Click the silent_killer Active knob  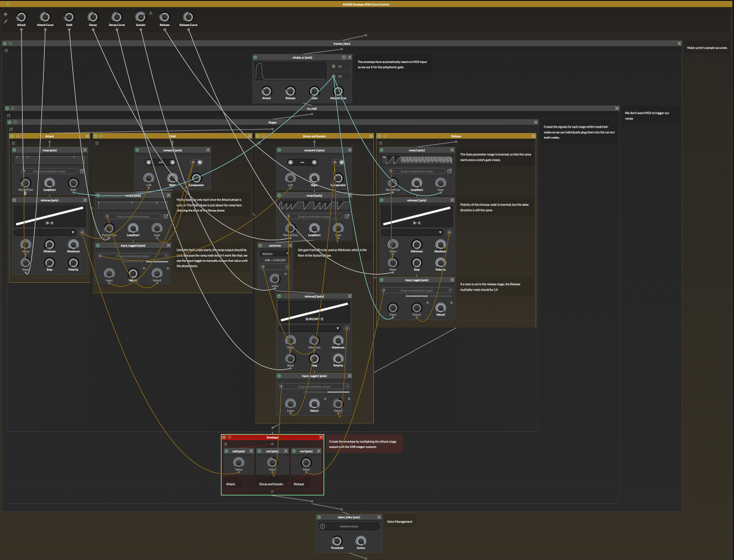[x=361, y=541]
